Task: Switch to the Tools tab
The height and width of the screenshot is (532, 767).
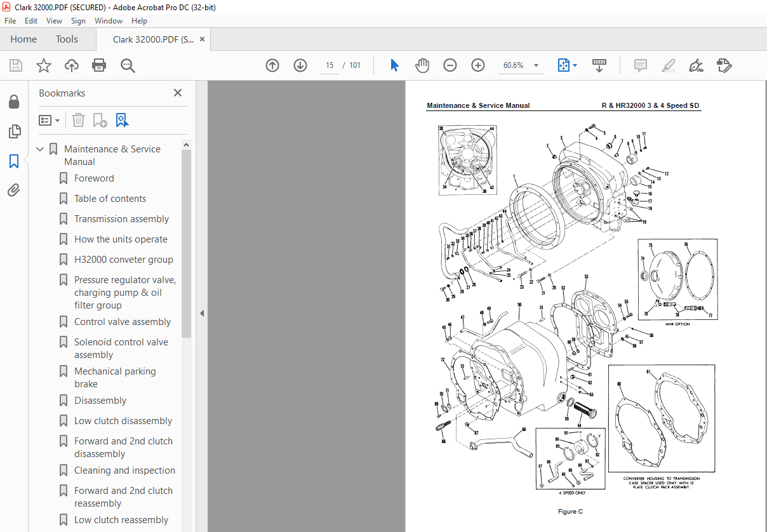Action: pos(67,39)
